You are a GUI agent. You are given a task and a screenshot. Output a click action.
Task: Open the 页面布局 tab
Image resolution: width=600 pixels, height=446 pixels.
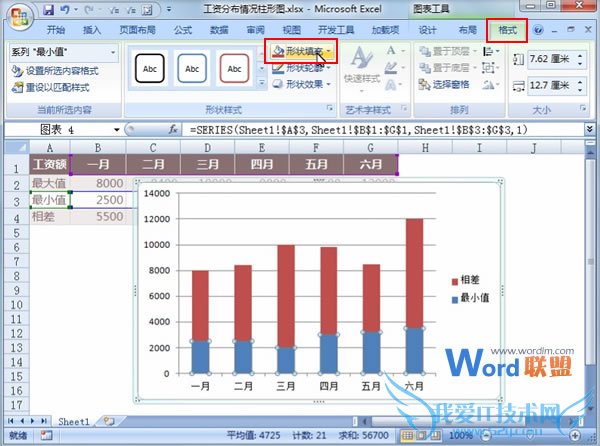point(137,30)
